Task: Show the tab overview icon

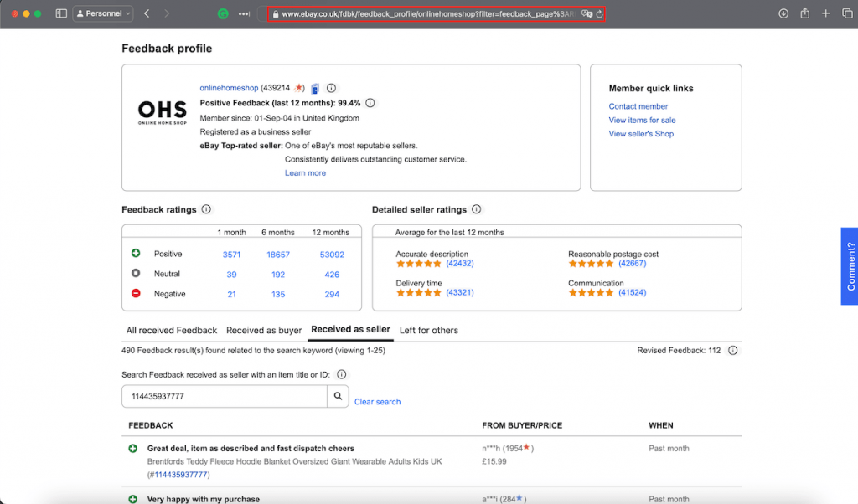Action: (847, 13)
